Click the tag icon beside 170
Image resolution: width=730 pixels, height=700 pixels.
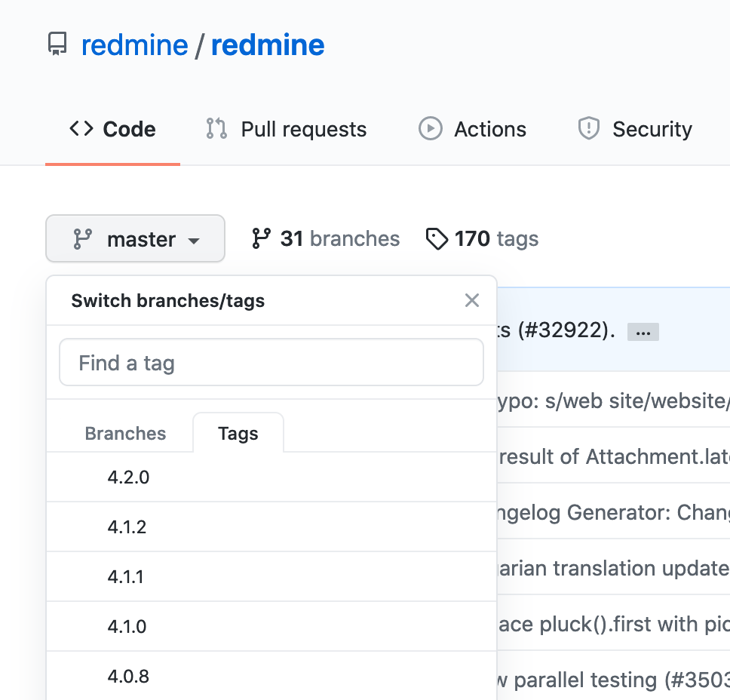point(437,239)
